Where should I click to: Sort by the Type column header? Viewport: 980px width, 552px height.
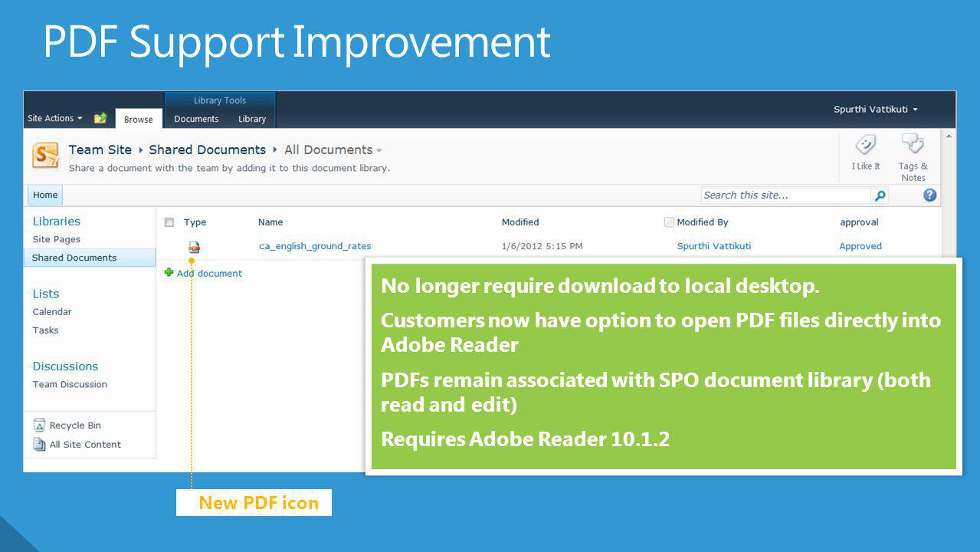coord(195,222)
